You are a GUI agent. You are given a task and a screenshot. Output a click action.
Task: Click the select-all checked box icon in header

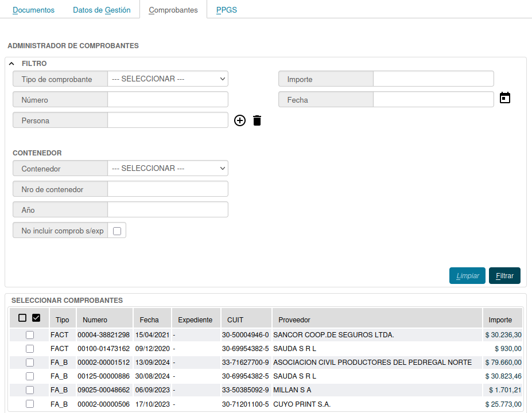[36, 318]
